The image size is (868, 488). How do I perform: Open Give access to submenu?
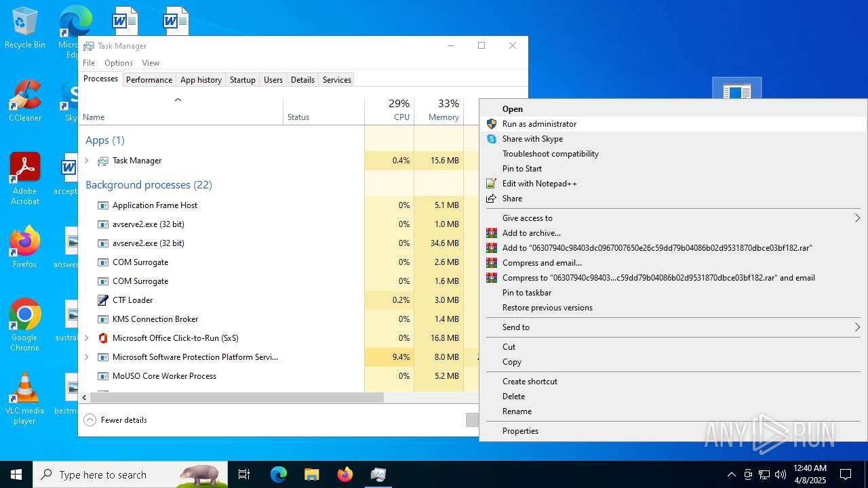click(x=675, y=218)
